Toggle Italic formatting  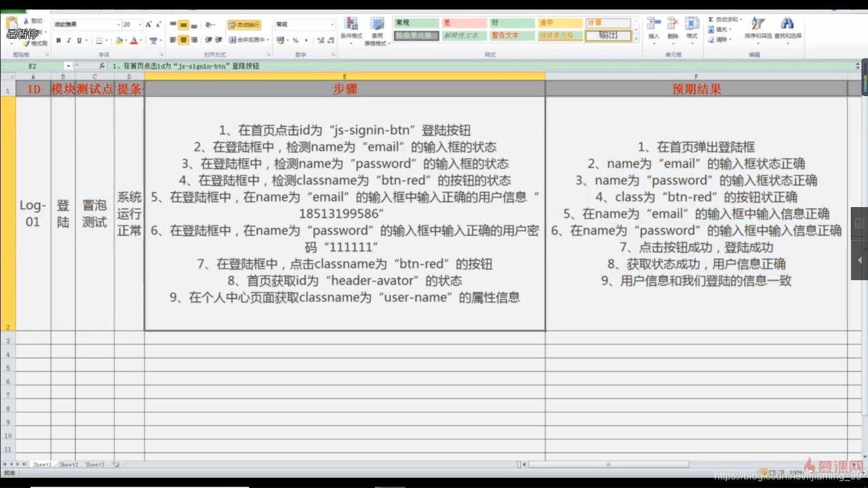[x=69, y=41]
